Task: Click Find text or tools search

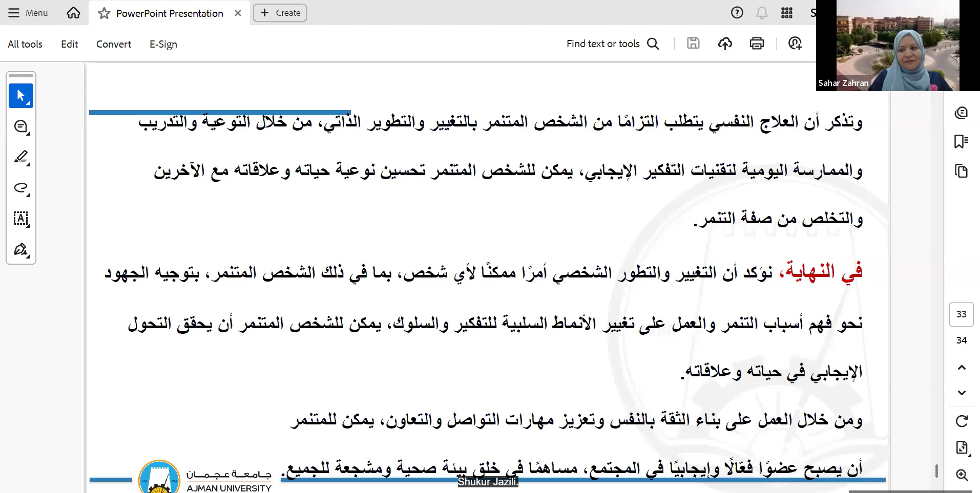Action: [612, 44]
